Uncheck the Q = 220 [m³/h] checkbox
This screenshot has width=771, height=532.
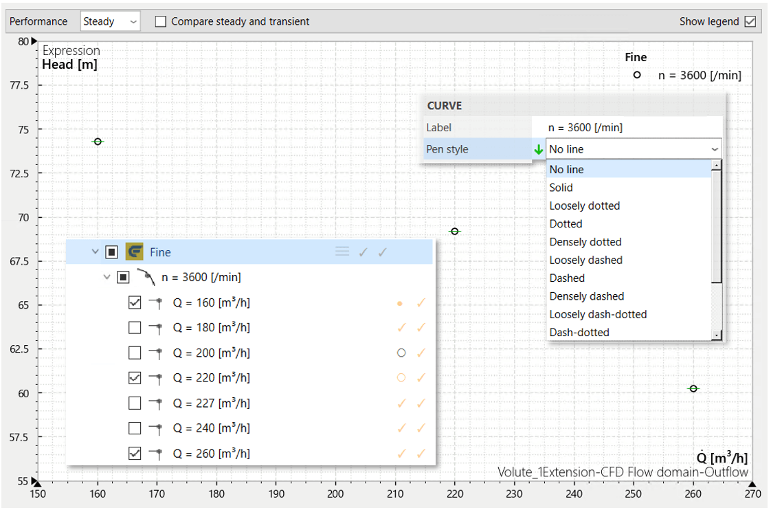click(x=134, y=377)
